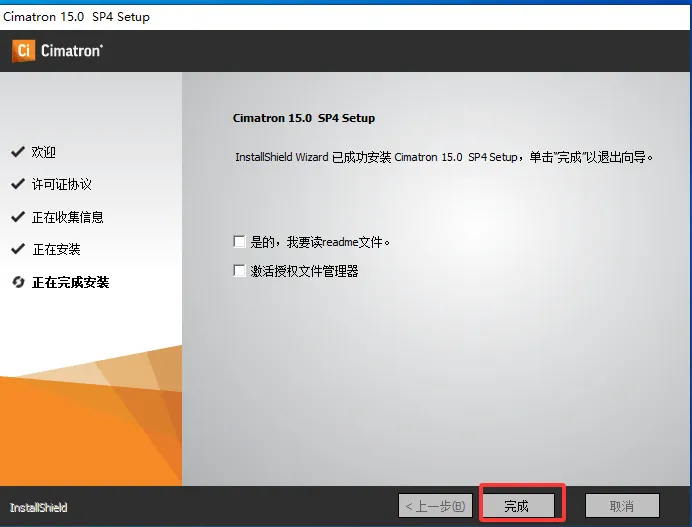Screen dimensions: 692x527
Task: Click the Cimatron brand name in header
Action: pyautogui.click(x=72, y=51)
